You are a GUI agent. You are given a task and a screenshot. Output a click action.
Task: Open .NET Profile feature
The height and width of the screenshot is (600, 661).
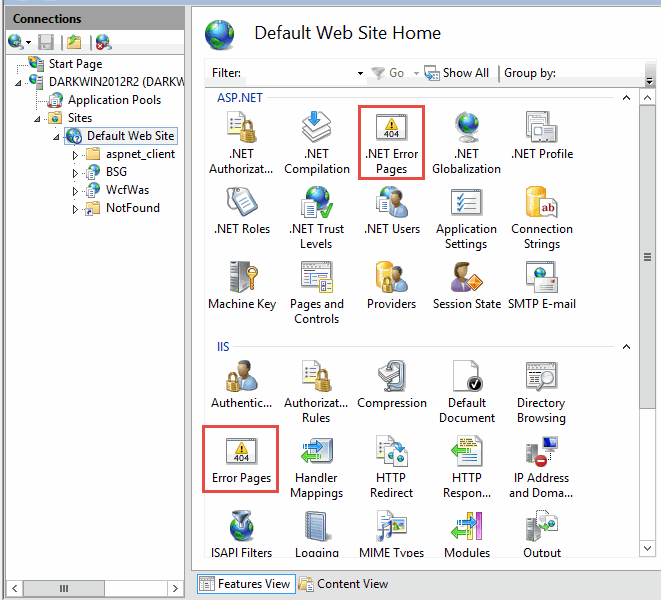pos(542,136)
